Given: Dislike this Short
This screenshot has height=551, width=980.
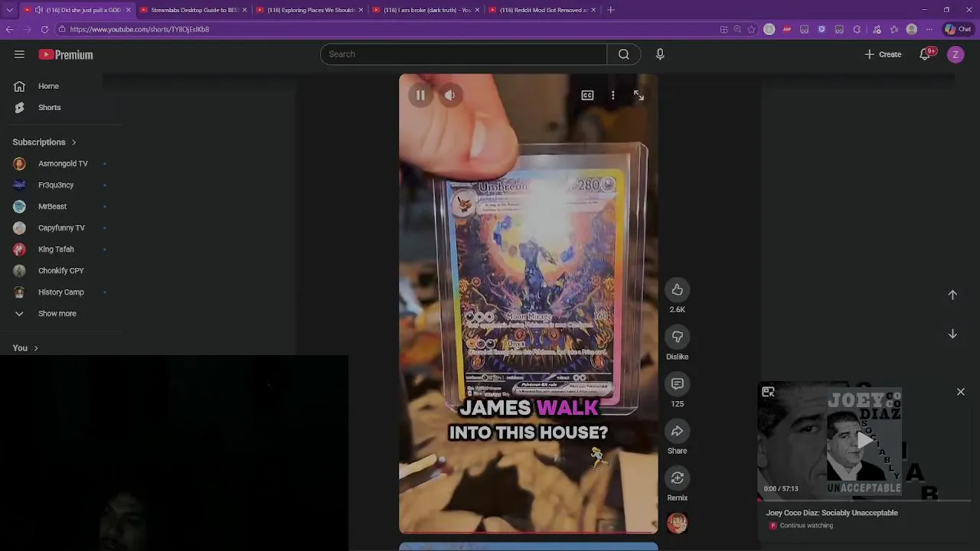Looking at the screenshot, I should click(677, 337).
